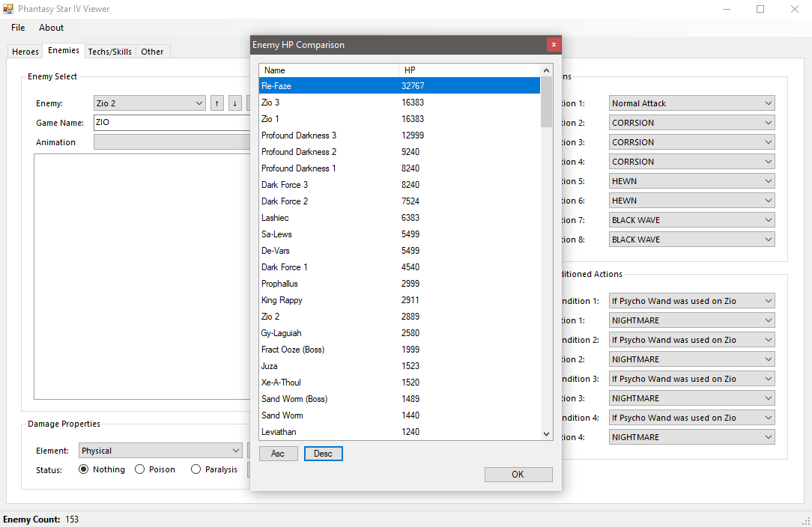The height and width of the screenshot is (527, 812).
Task: Switch to the Heroes tab
Action: coord(25,51)
